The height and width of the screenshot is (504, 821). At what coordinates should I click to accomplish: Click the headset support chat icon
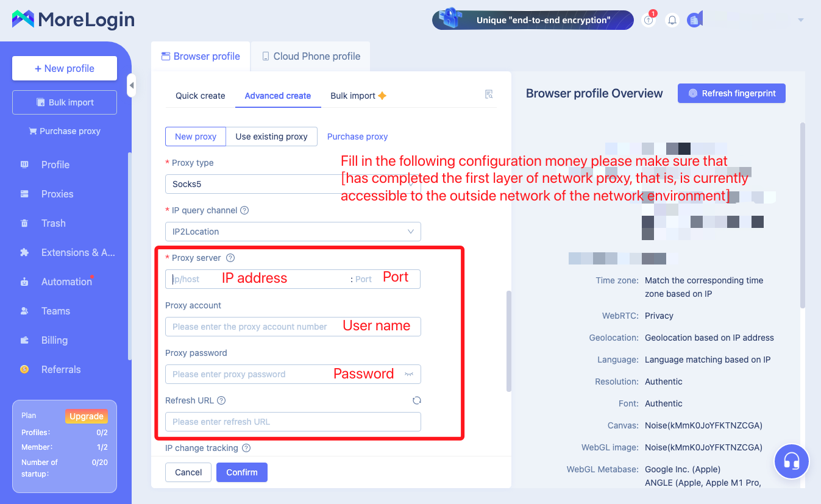tap(791, 461)
